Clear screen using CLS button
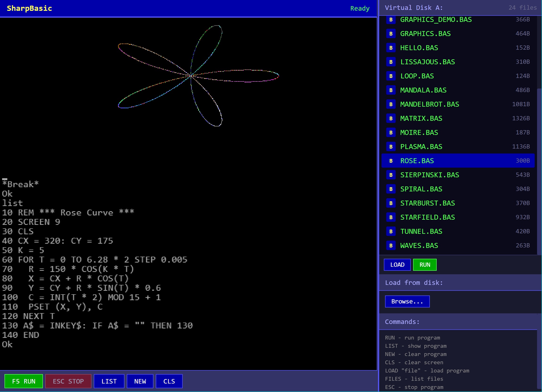 click(169, 381)
